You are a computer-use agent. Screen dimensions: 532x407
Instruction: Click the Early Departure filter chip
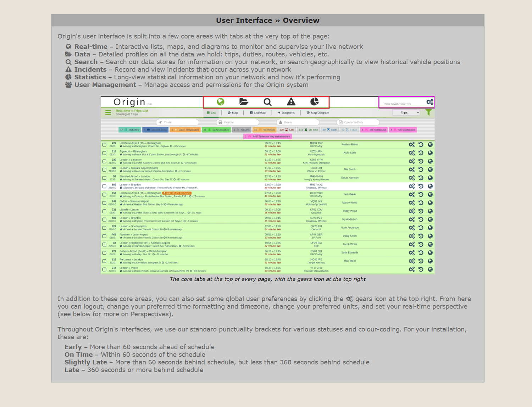(x=216, y=130)
